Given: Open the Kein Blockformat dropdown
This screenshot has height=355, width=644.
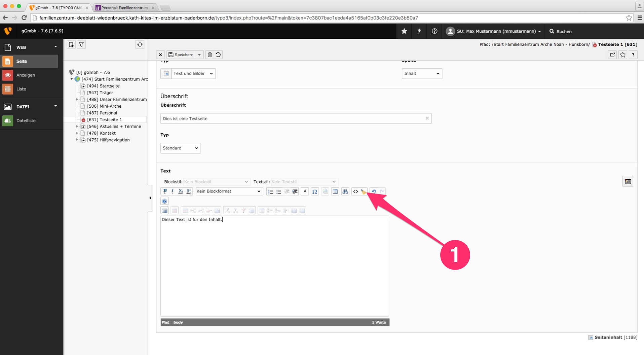Looking at the screenshot, I should [x=229, y=191].
